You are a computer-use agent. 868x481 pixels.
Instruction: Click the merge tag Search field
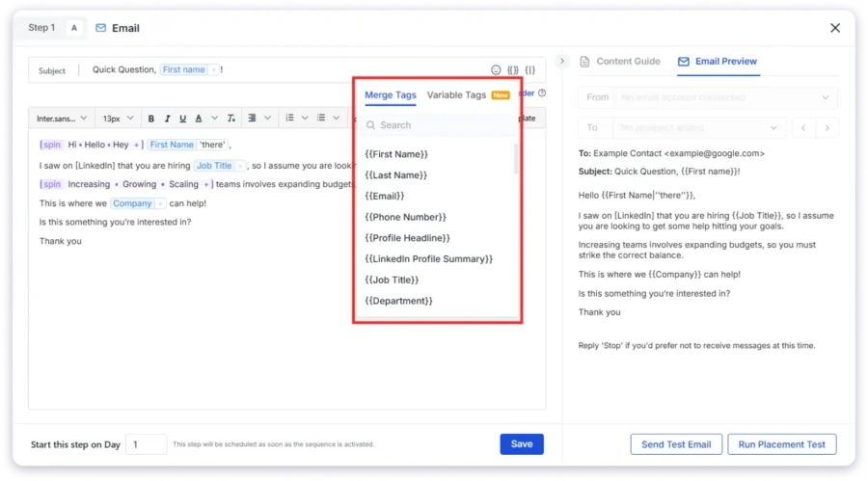point(437,125)
